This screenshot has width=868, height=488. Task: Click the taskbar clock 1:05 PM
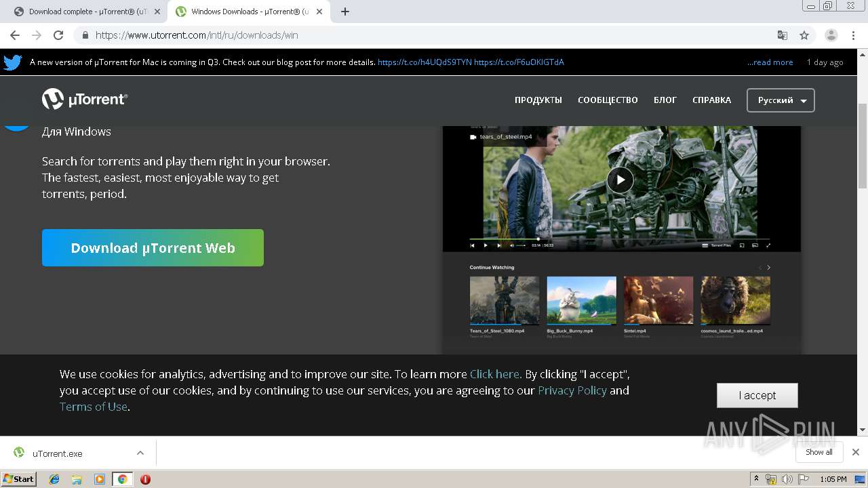tap(833, 479)
